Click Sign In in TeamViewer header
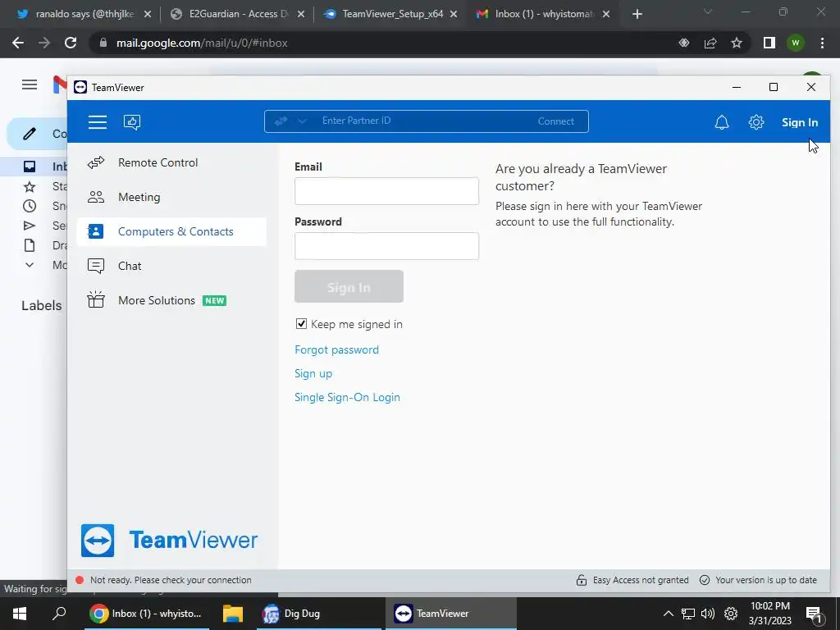The image size is (840, 630). click(x=799, y=122)
